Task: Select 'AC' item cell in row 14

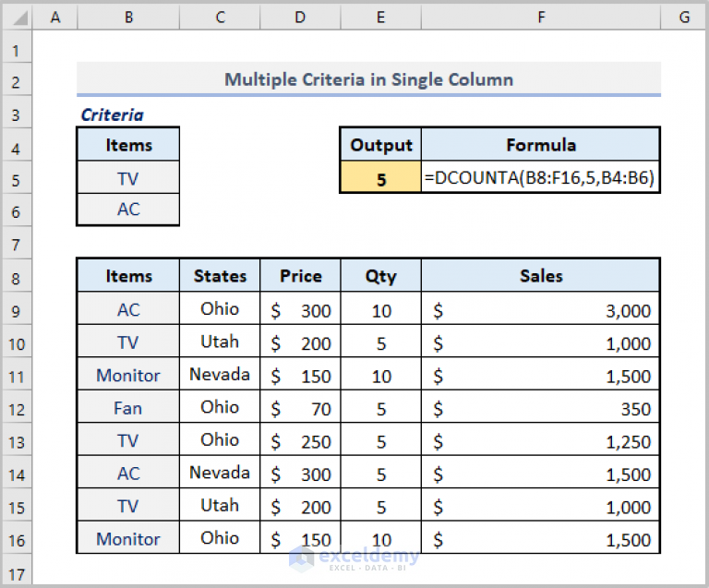Action: [129, 472]
